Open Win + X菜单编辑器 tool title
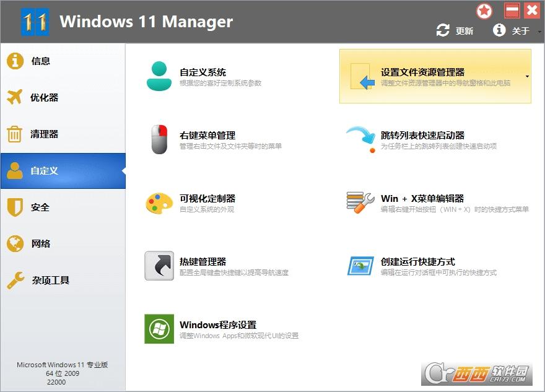This screenshot has width=545, height=392. coord(422,198)
